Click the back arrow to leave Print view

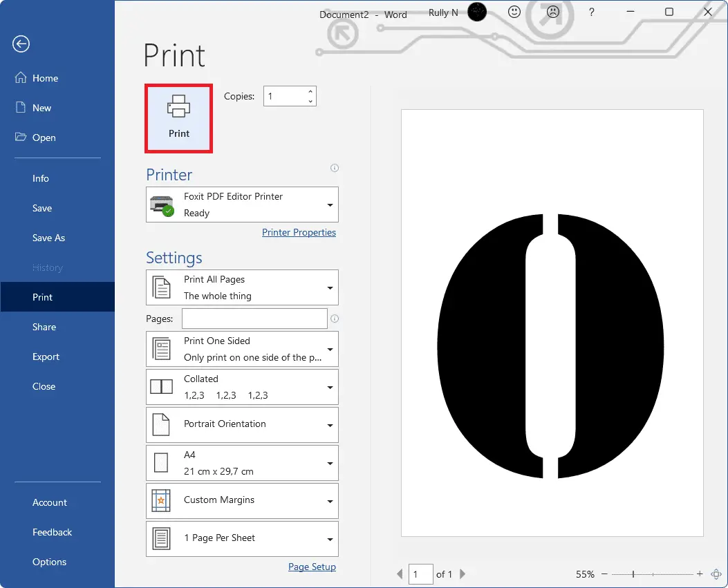[x=21, y=44]
